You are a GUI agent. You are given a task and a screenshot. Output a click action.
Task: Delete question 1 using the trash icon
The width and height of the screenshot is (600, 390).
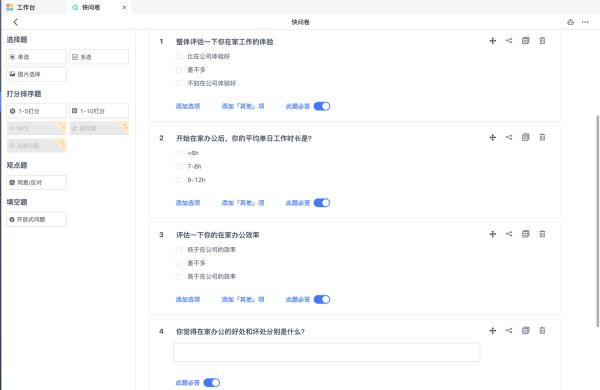pos(542,41)
